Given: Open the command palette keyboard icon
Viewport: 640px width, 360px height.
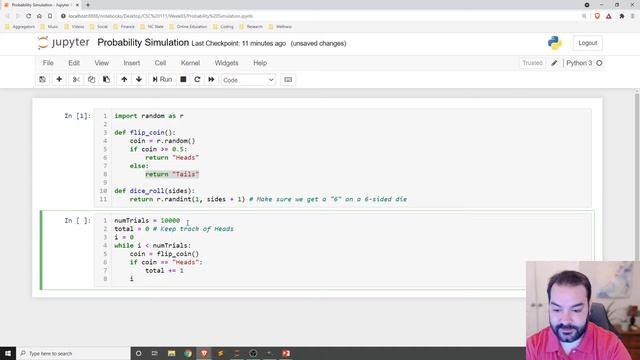Looking at the screenshot, I should (x=288, y=80).
